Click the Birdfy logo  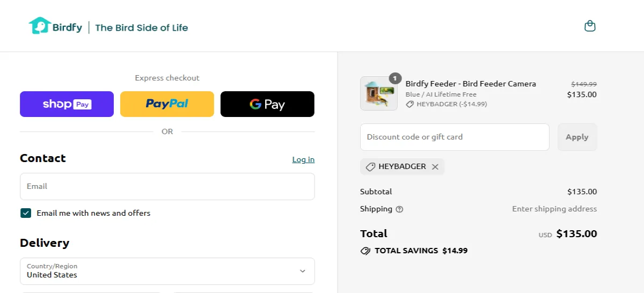click(x=56, y=26)
